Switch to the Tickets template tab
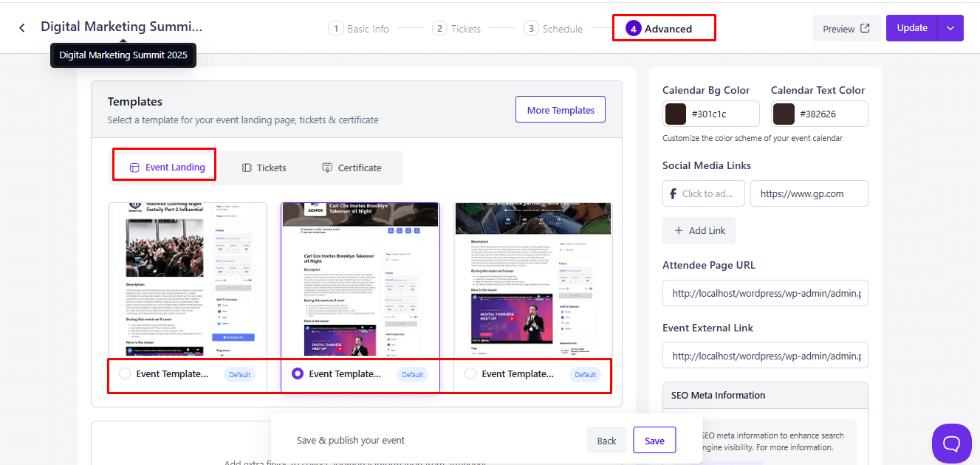 pos(264,168)
